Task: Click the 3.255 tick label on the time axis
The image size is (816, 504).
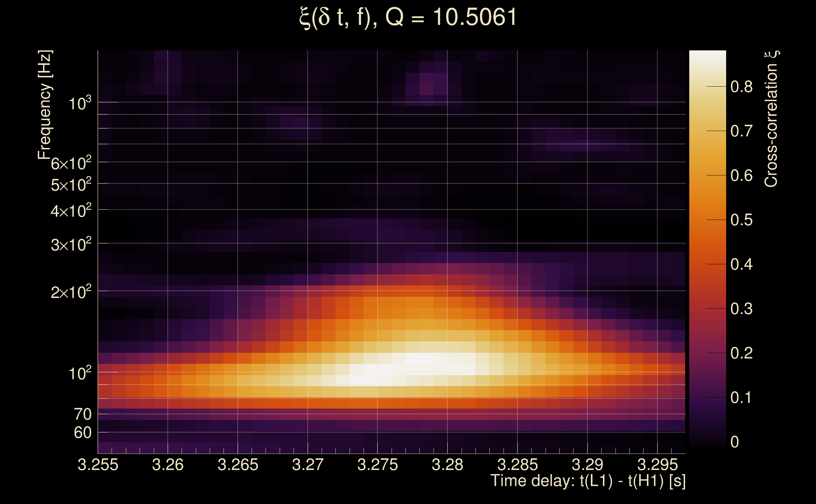Action: (x=98, y=465)
